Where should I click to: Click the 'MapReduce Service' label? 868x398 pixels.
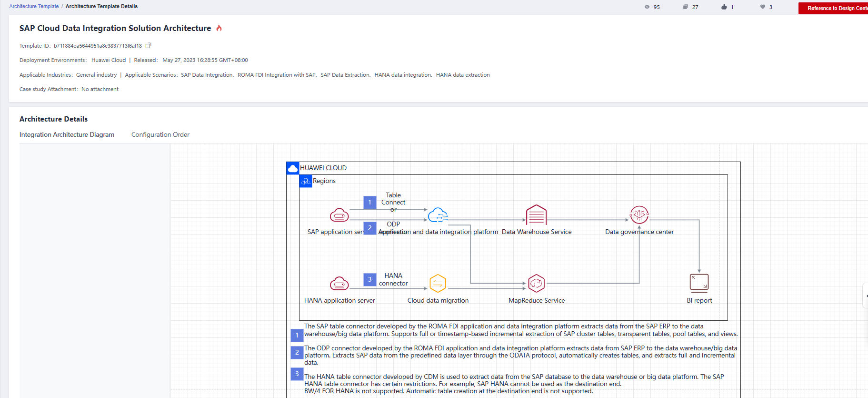(x=537, y=301)
